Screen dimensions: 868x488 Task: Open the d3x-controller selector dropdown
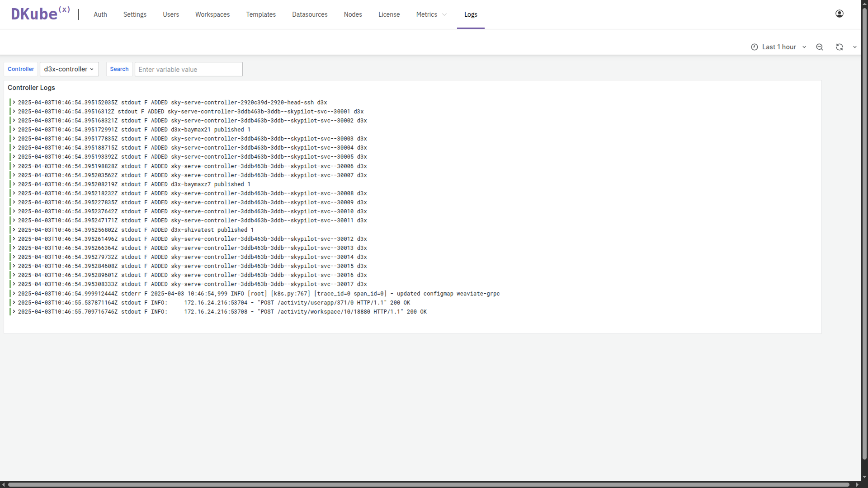coord(69,69)
